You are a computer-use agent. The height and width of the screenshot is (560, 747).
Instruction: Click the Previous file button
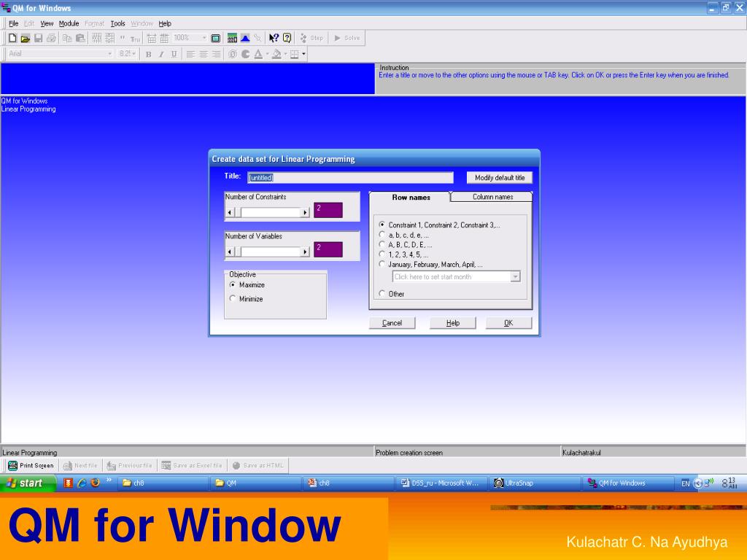(x=130, y=465)
